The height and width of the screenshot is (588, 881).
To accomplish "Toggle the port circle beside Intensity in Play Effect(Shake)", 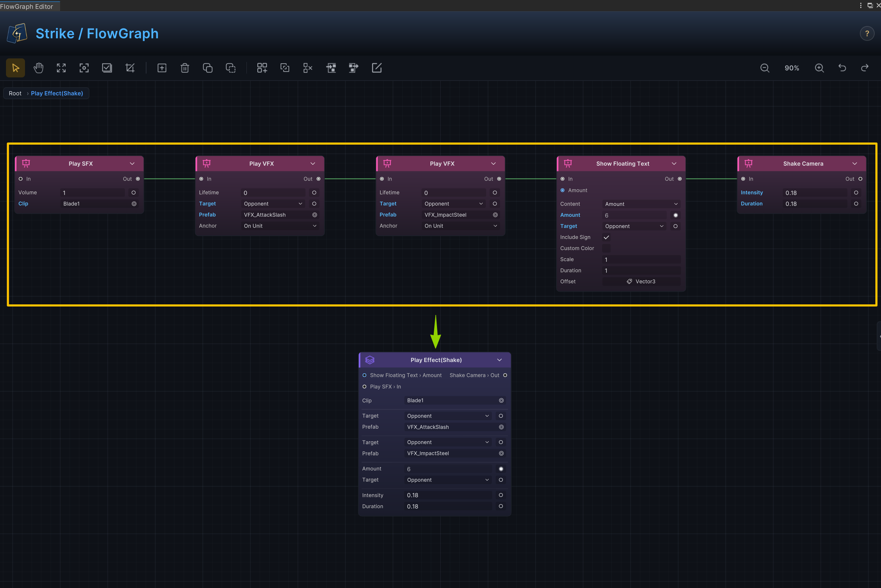I will (x=501, y=495).
